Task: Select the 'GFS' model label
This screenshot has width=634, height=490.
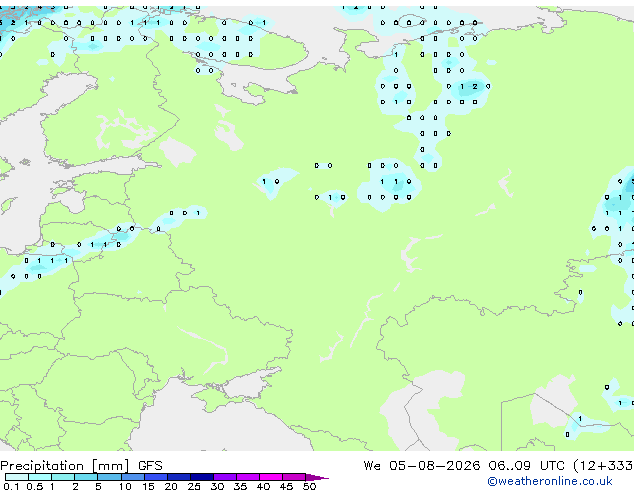Action: [x=150, y=466]
